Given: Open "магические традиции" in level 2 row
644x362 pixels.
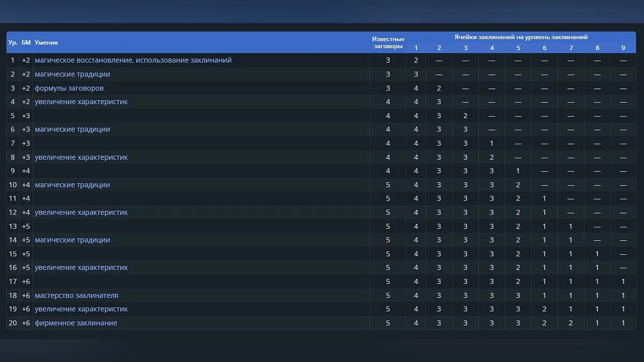Looking at the screenshot, I should tap(72, 74).
